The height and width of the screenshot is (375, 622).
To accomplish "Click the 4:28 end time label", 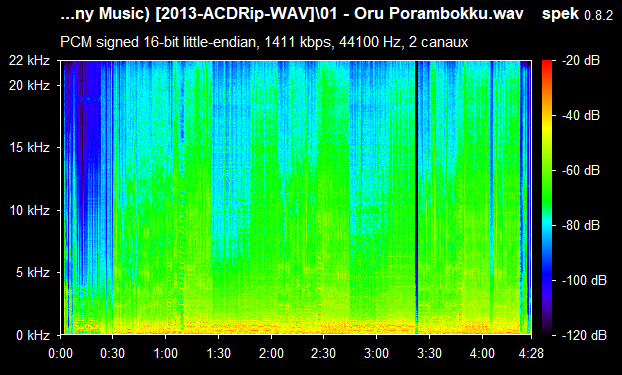I will pos(531,353).
